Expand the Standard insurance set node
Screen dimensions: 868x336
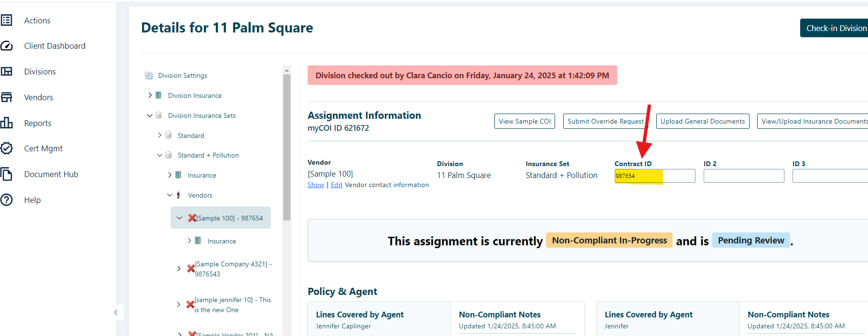[x=160, y=136]
